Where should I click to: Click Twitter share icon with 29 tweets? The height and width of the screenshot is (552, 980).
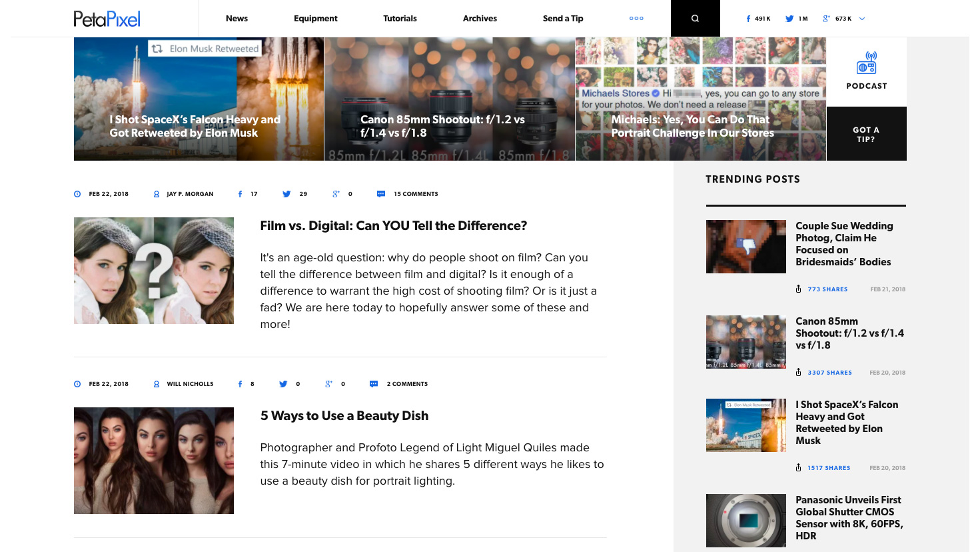click(x=286, y=194)
